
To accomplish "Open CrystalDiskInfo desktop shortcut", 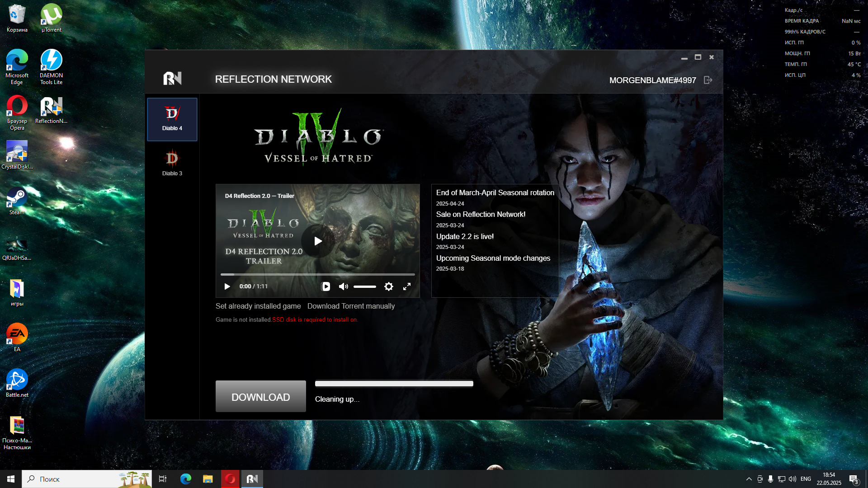I will click(17, 155).
